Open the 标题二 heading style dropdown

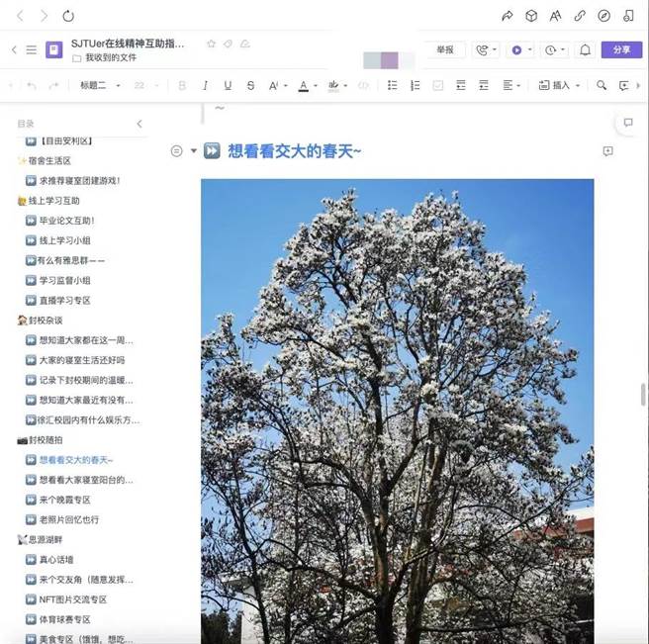[100, 86]
